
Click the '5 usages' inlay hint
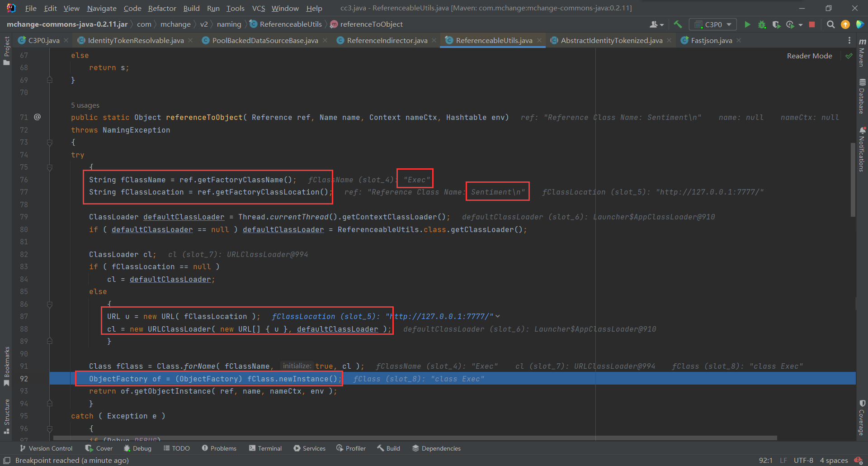pos(85,105)
